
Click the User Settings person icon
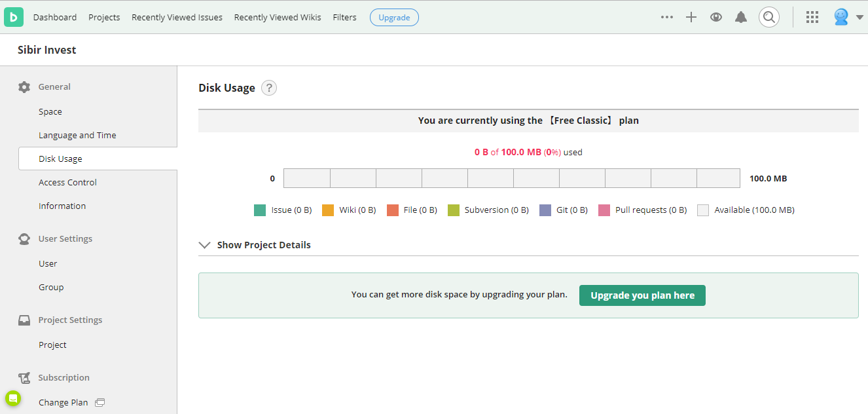coord(24,239)
